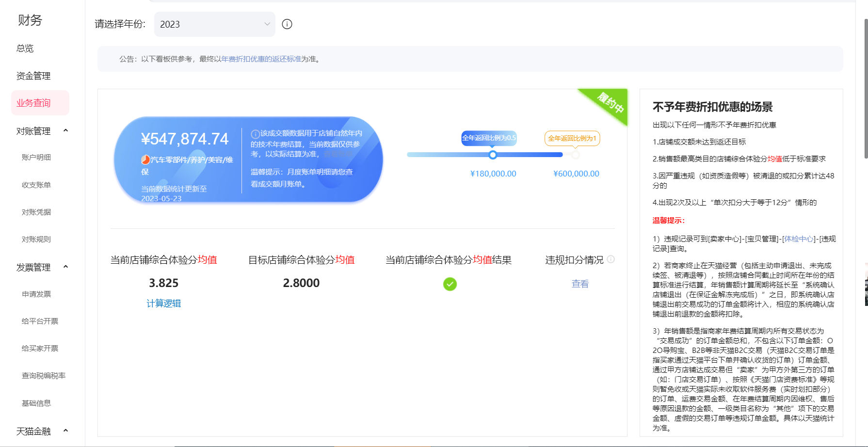Open 查询税编税率 in the sidebar
Image resolution: width=868 pixels, height=447 pixels.
44,376
